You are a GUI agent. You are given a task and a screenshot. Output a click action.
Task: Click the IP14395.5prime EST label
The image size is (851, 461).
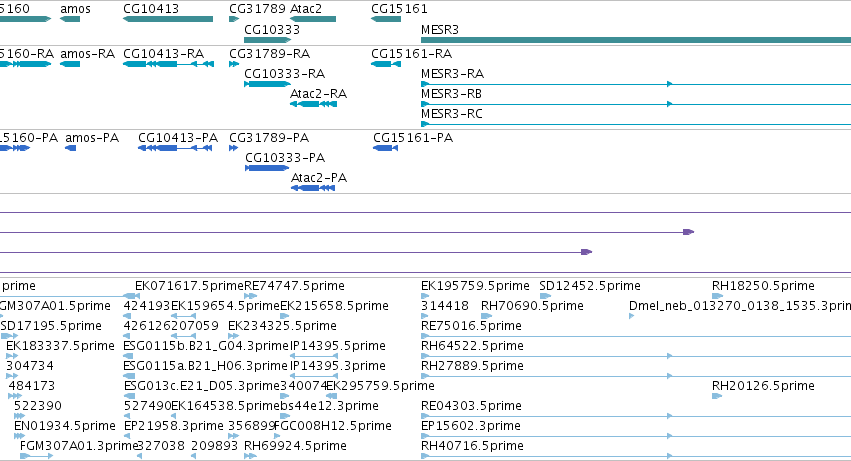[338, 346]
